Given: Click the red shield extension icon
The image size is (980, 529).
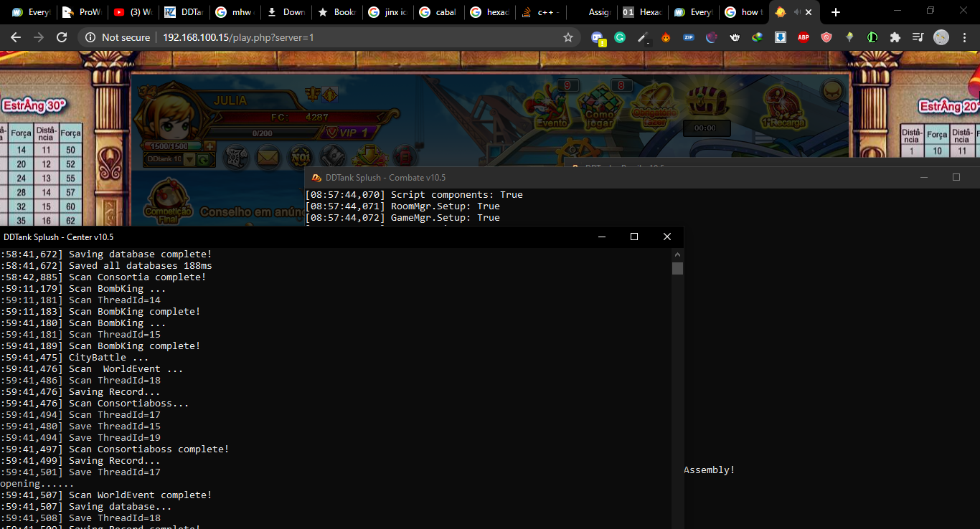Looking at the screenshot, I should [x=826, y=37].
